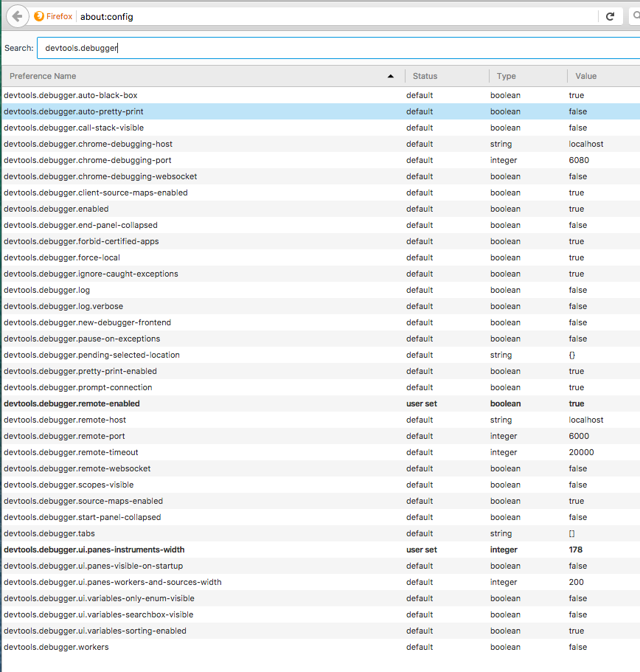Select devtools.debugger.chrome-debugging-port preference
This screenshot has width=640, height=672.
point(321,160)
